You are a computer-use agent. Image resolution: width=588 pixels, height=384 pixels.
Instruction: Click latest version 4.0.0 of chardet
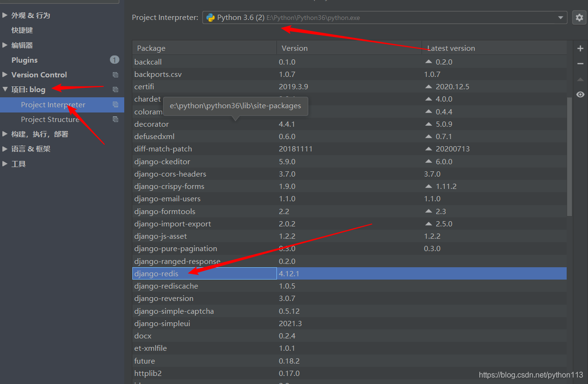pyautogui.click(x=444, y=99)
